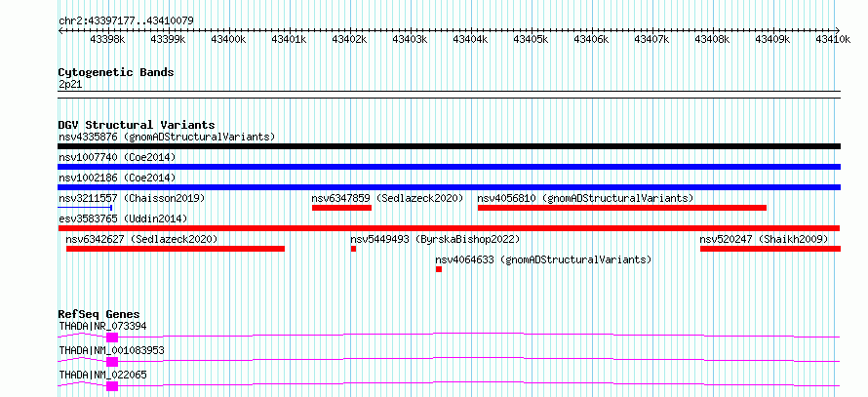Click the 43398k ruler tick label
868x397 pixels.
pyautogui.click(x=108, y=39)
